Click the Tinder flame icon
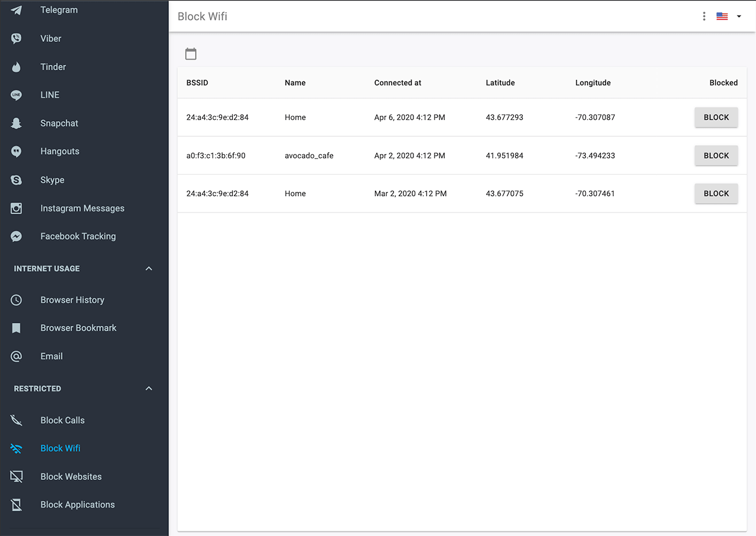This screenshot has width=756, height=536. (17, 67)
